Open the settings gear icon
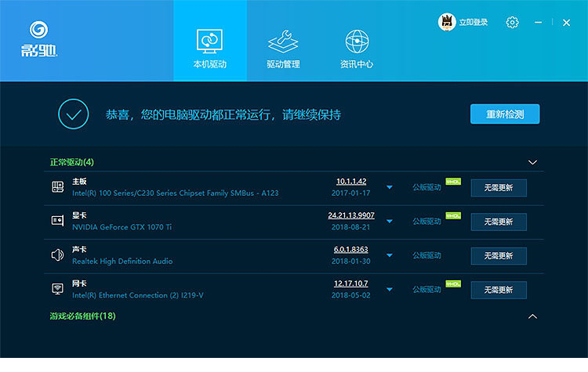The image size is (588, 372). (x=512, y=23)
